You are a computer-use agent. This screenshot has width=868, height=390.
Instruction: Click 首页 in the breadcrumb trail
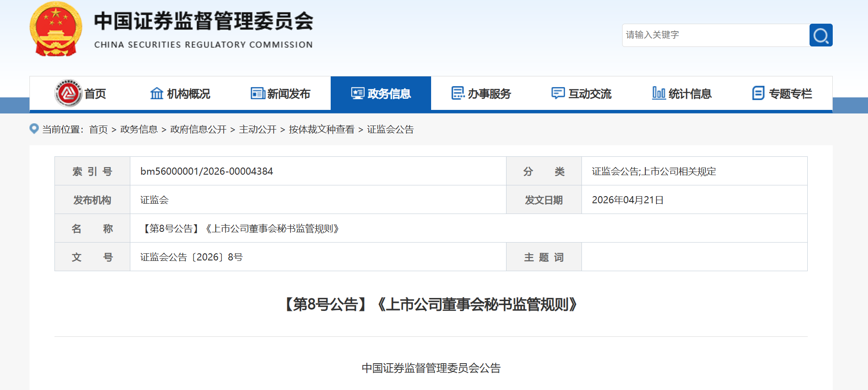coord(99,130)
